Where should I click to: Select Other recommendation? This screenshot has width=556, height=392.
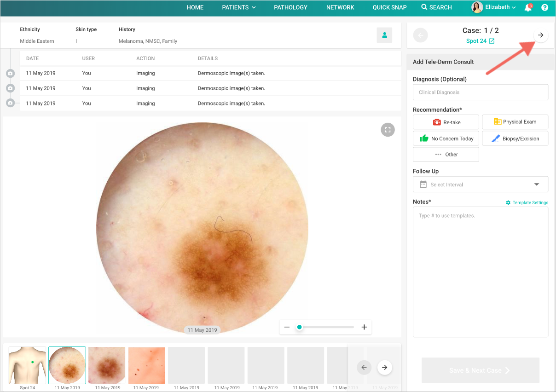pyautogui.click(x=446, y=155)
